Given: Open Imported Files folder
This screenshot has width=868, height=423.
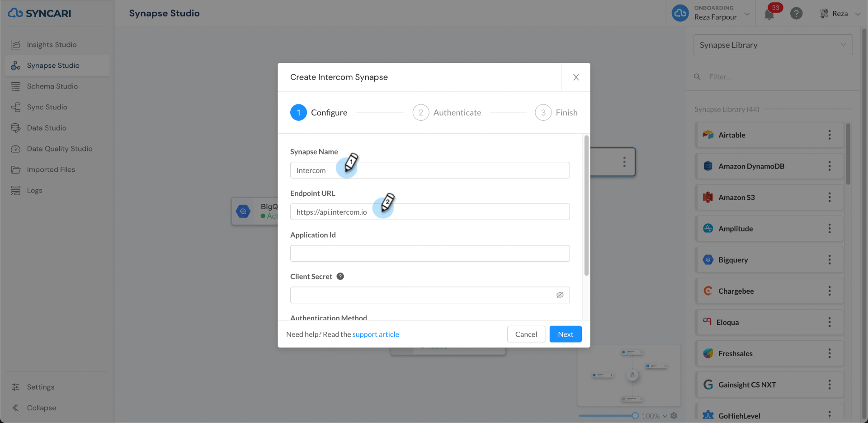Looking at the screenshot, I should (x=51, y=169).
